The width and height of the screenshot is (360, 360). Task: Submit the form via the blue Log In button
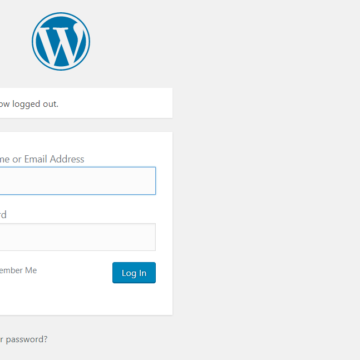[134, 273]
